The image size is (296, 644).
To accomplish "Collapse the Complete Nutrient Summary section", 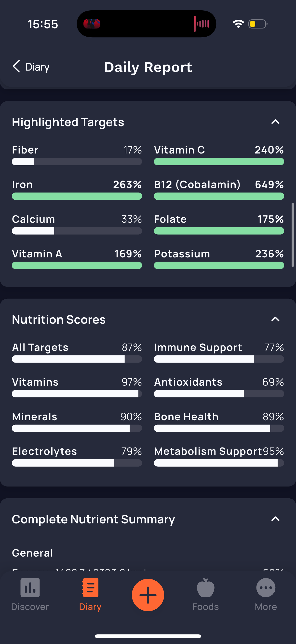I will [275, 519].
